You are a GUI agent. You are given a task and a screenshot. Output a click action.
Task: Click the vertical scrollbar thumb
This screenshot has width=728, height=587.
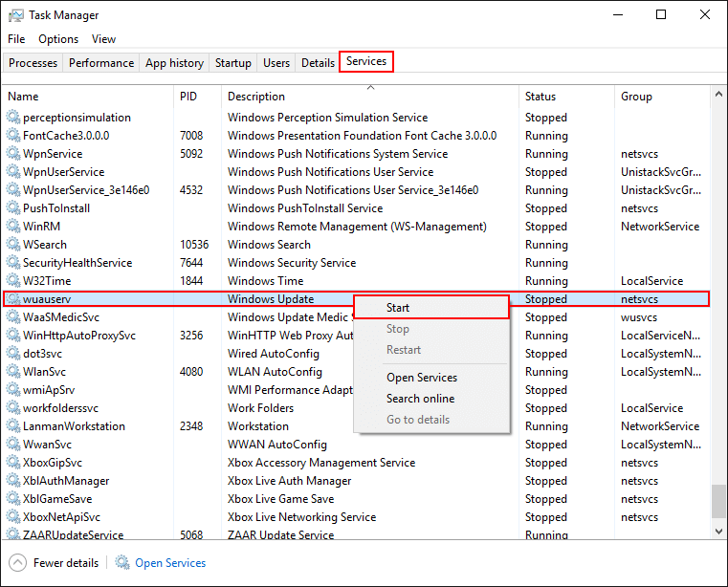pyautogui.click(x=718, y=501)
